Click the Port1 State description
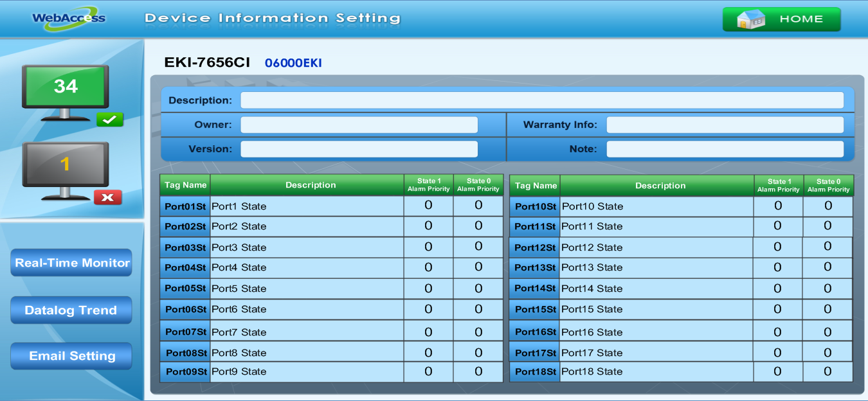868x401 pixels. (x=307, y=206)
